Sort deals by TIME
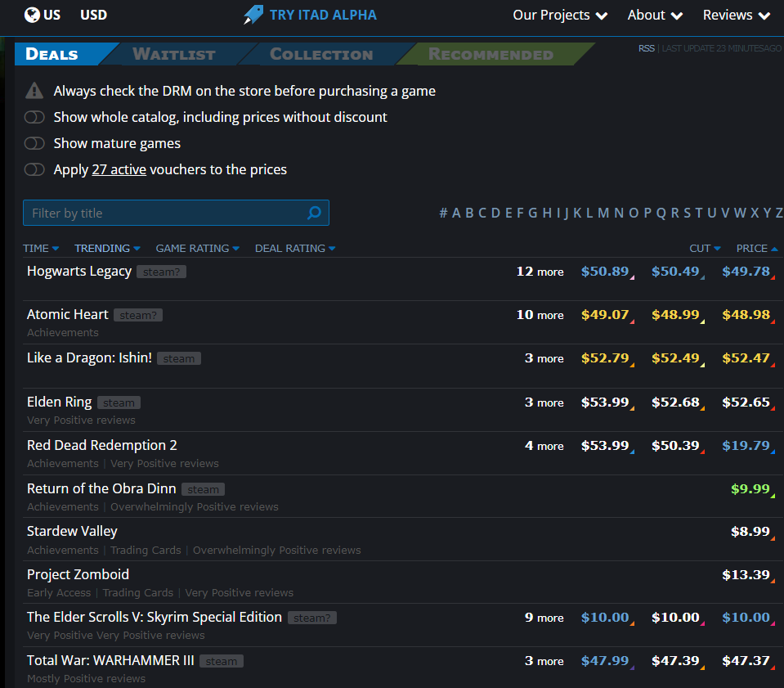784x688 pixels. point(41,248)
